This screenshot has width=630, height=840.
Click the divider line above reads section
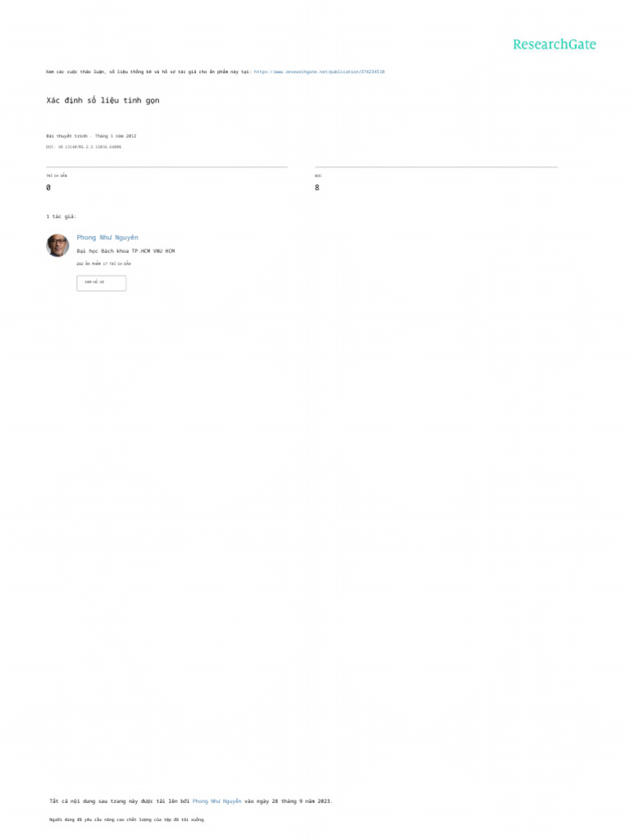(436, 167)
